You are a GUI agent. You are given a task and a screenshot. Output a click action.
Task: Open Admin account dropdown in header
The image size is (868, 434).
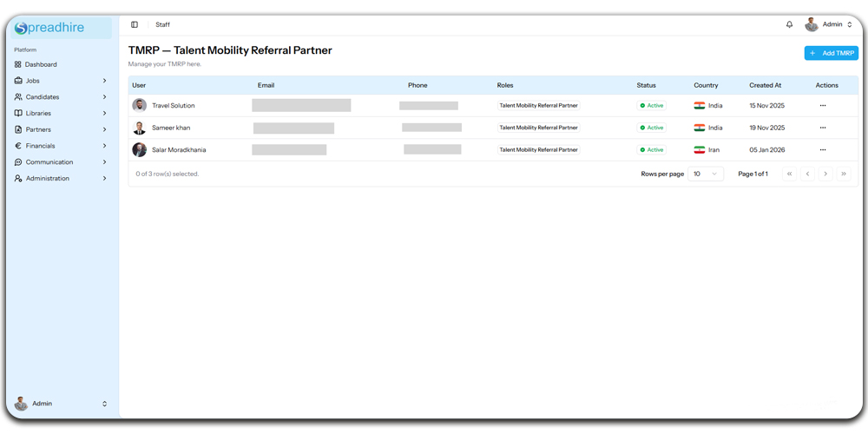(x=829, y=24)
